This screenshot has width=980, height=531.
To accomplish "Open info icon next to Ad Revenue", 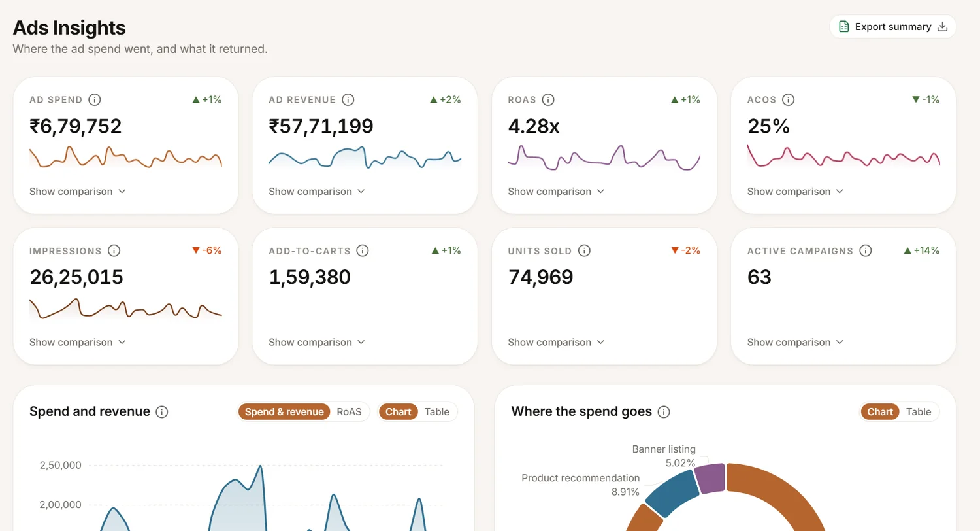I will tap(348, 100).
